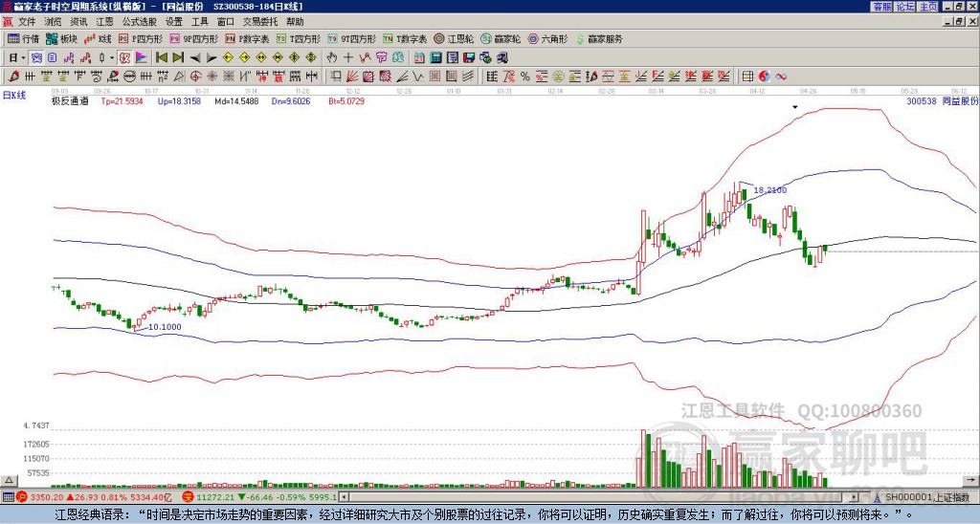Open the calculator icon

(435, 58)
